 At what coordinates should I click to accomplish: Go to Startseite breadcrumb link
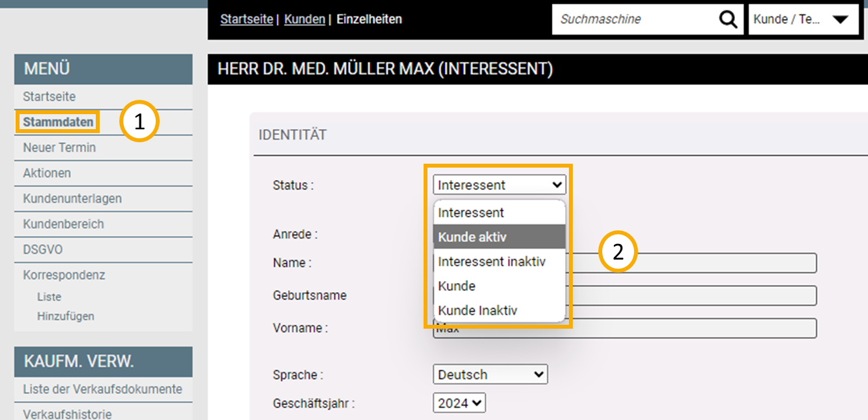click(246, 20)
